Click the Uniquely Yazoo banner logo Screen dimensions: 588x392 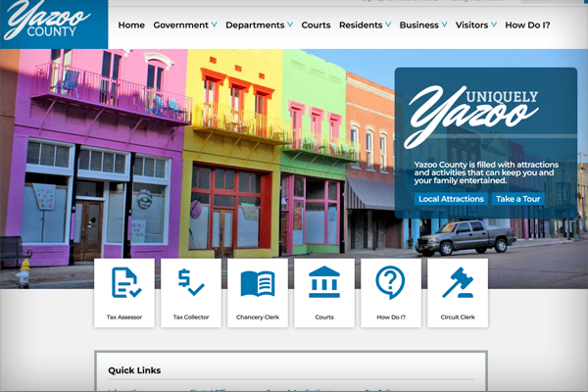coord(471,117)
